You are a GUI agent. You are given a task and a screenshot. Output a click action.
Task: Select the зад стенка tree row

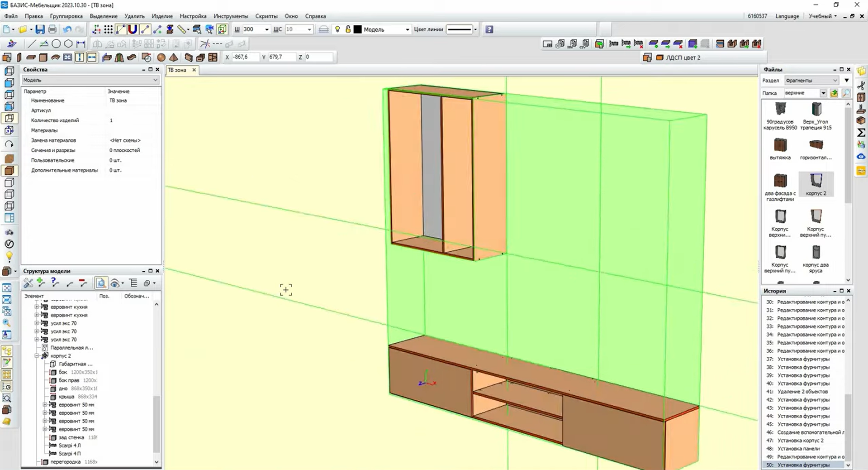pyautogui.click(x=71, y=437)
